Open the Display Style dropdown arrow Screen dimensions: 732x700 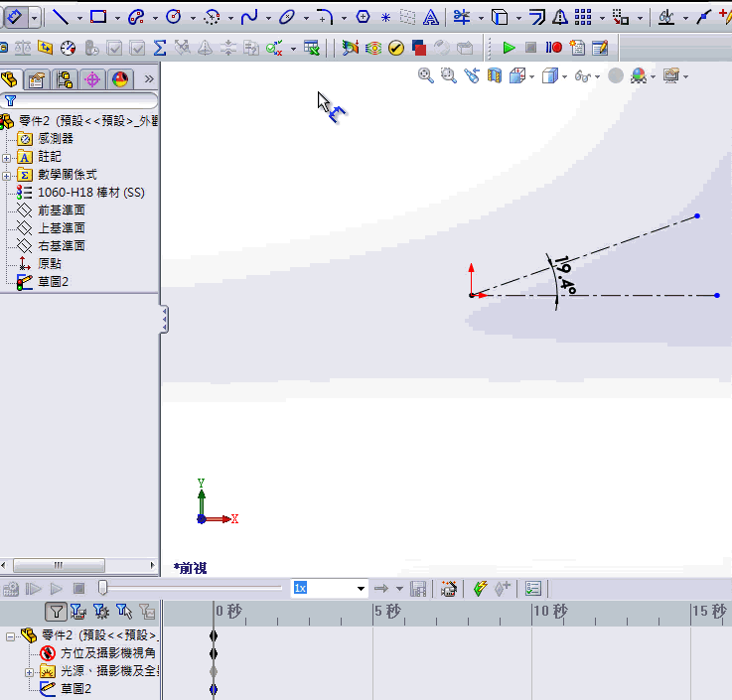coord(565,76)
